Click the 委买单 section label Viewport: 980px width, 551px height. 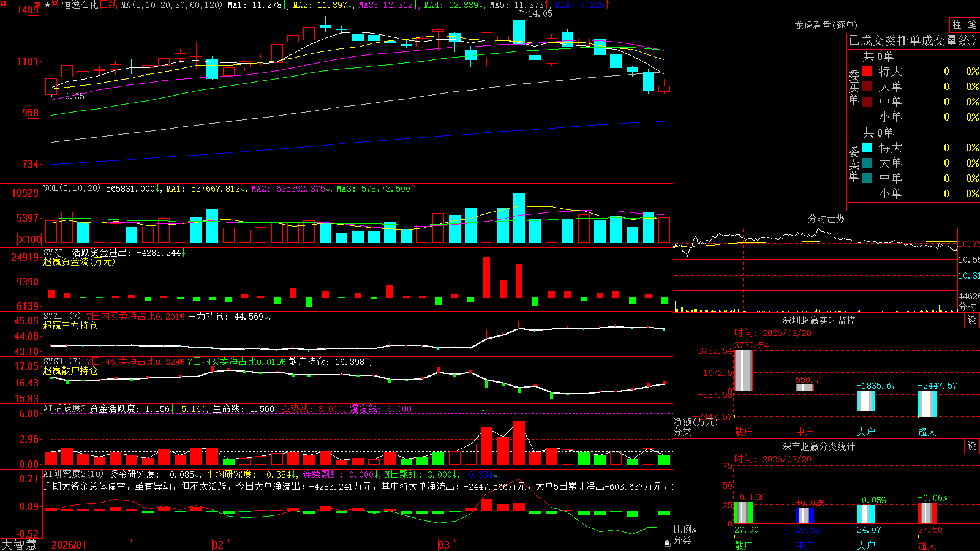854,87
